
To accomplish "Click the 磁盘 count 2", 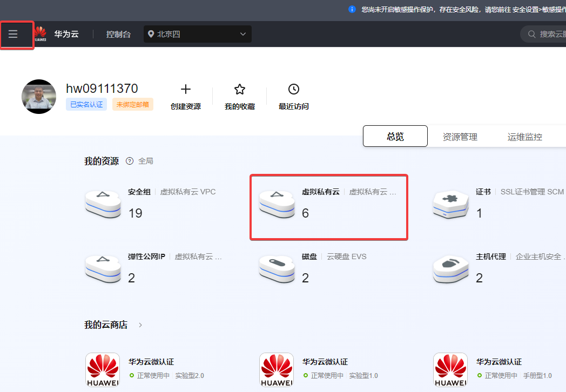I will 305,278.
